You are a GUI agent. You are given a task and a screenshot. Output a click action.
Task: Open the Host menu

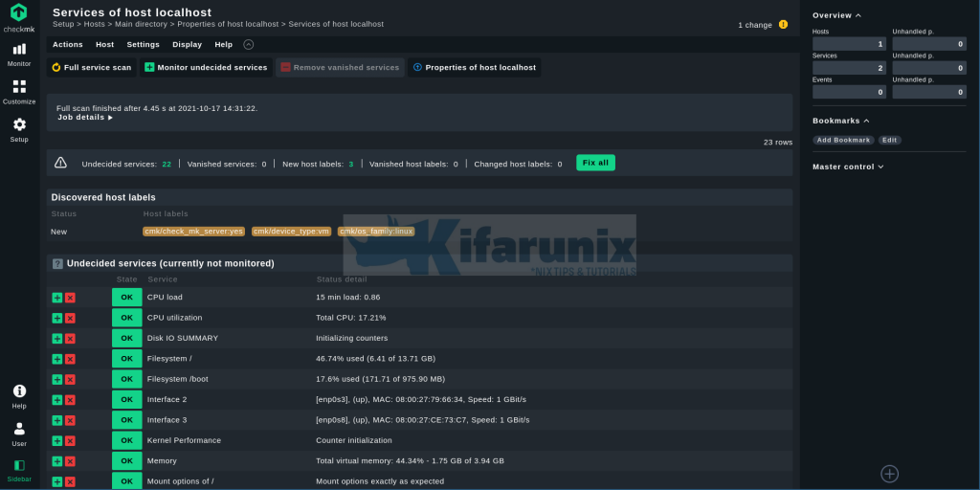105,44
